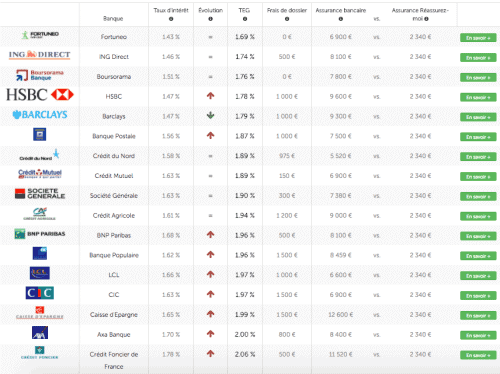Click the Crédit Mutuel logo
The height and width of the screenshot is (374, 500).
click(x=40, y=174)
